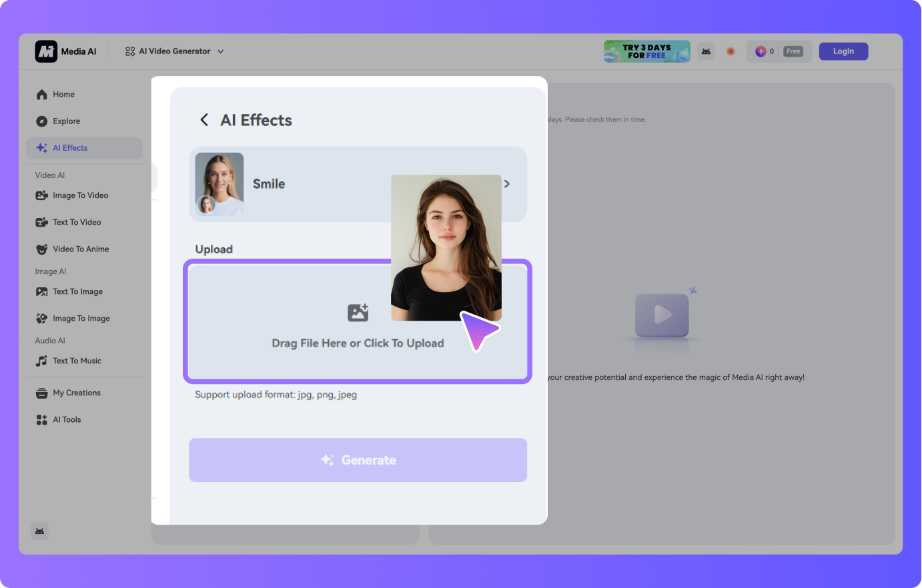Open the chat bot in the top bar
Screen dimensions: 922x588
[x=706, y=51]
